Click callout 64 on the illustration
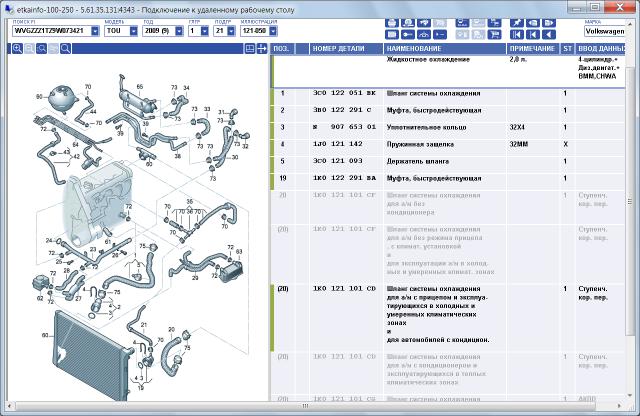This screenshot has width=640, height=416. pyautogui.click(x=75, y=145)
